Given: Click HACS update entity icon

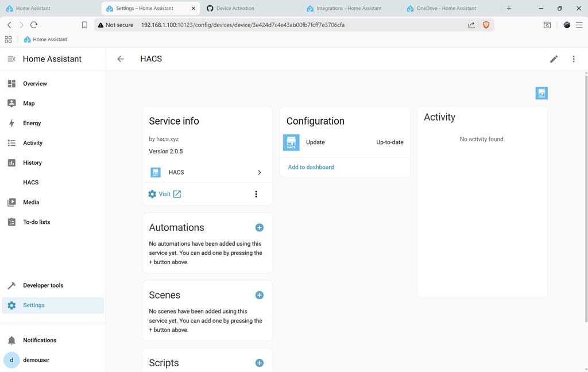Looking at the screenshot, I should [291, 142].
